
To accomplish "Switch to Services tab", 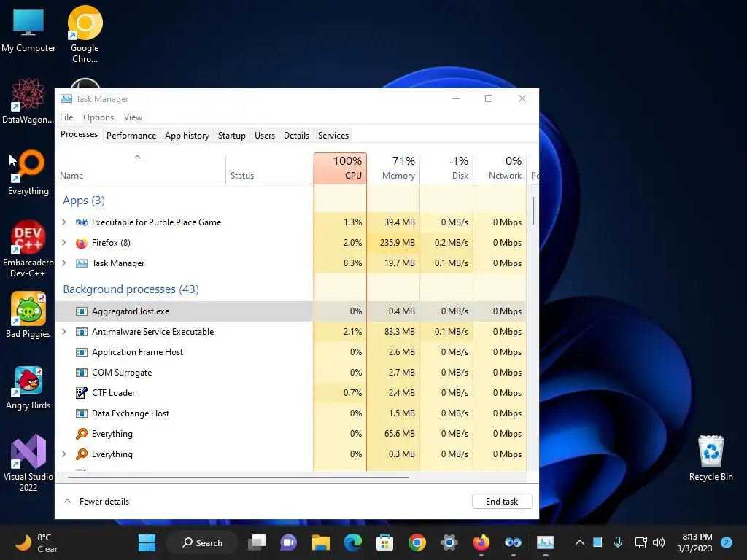I will (x=333, y=136).
